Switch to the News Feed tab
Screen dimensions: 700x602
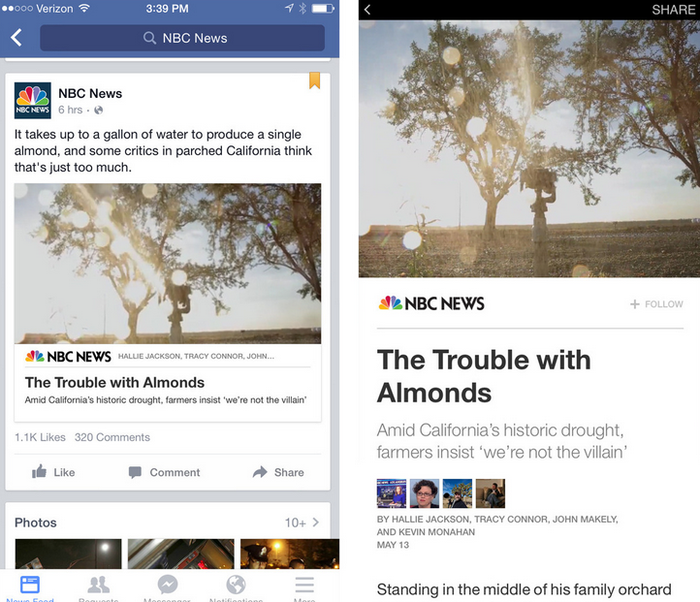[30, 588]
